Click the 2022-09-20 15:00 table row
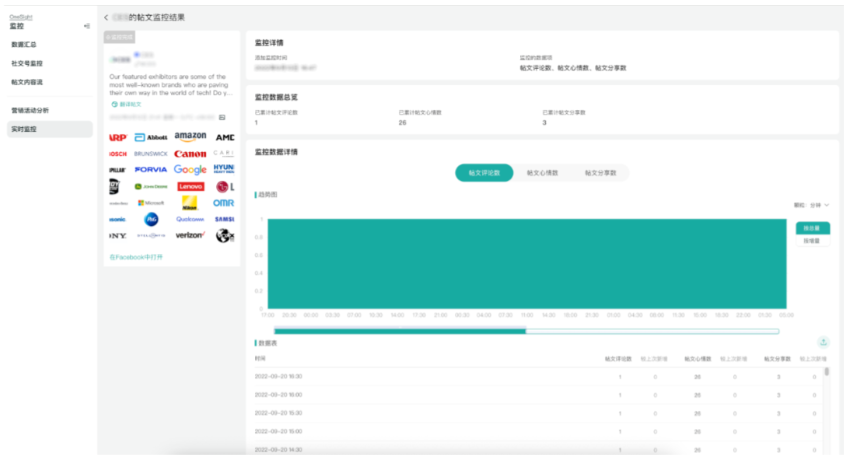Screen dimensions: 845x462 click(539, 432)
